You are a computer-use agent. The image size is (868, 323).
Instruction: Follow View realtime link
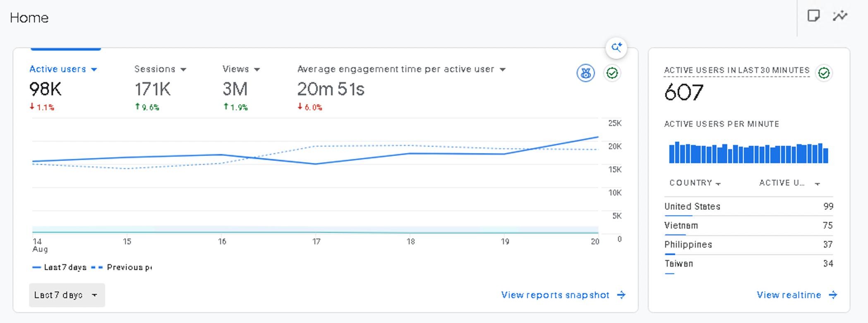(789, 295)
